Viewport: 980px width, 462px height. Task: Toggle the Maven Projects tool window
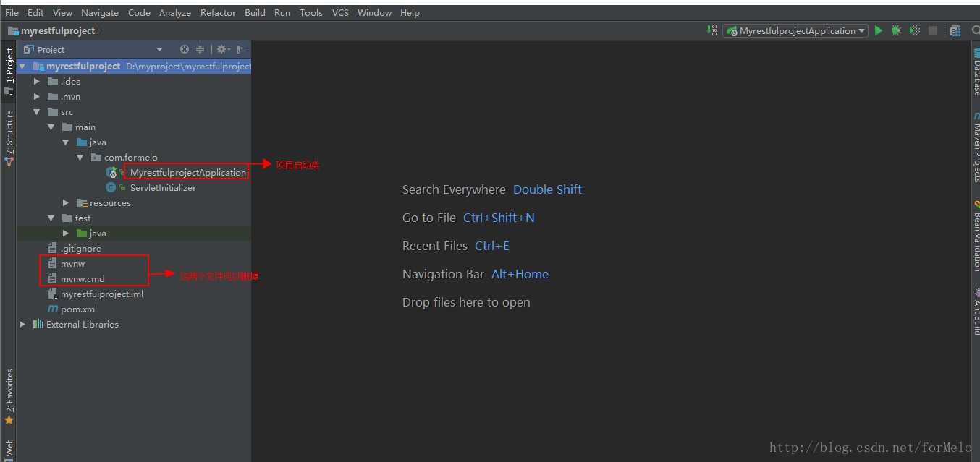[976, 147]
